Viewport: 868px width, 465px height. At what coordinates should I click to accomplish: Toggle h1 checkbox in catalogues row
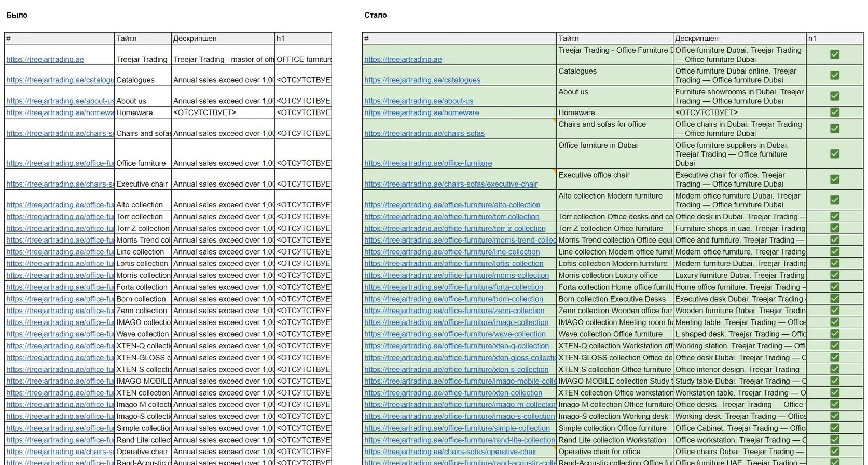click(x=834, y=75)
